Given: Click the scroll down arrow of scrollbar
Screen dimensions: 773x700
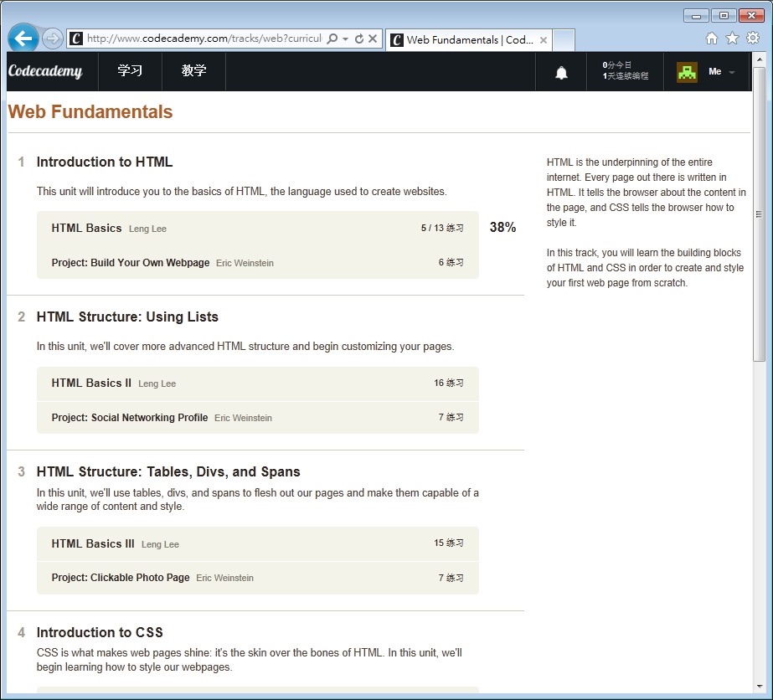Looking at the screenshot, I should [x=759, y=687].
